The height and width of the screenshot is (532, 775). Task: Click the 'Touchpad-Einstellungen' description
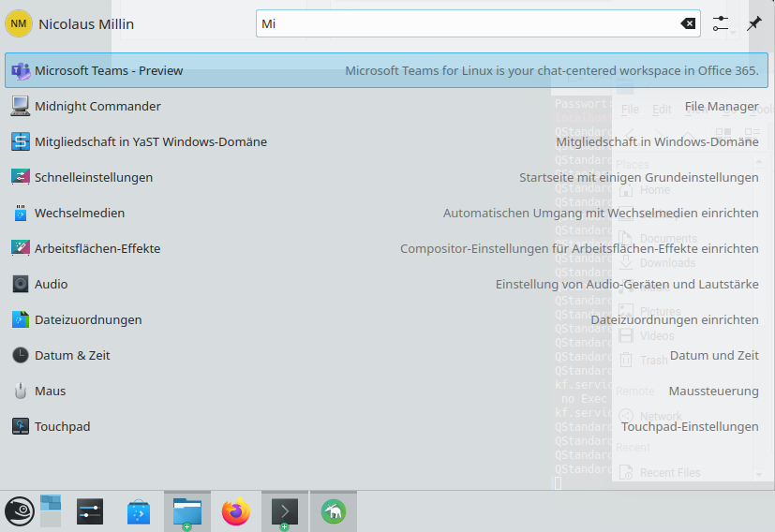point(690,426)
